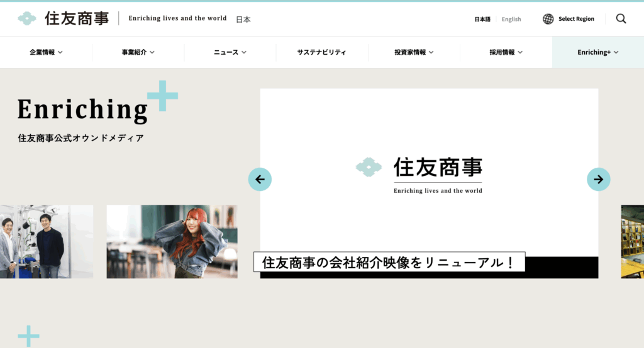
Task: Open the thumbnail of the red-haired woman
Action: pos(172,242)
